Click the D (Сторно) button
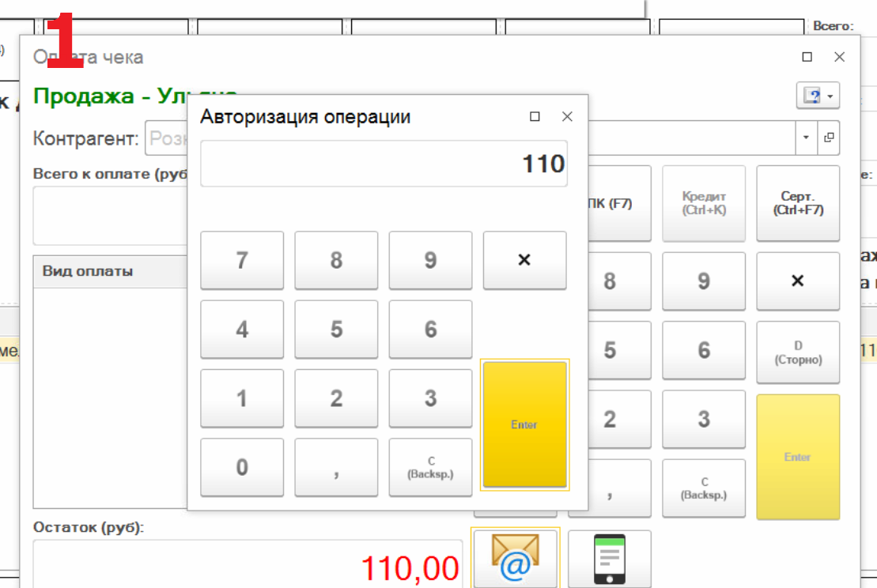The image size is (877, 588). pyautogui.click(x=797, y=350)
